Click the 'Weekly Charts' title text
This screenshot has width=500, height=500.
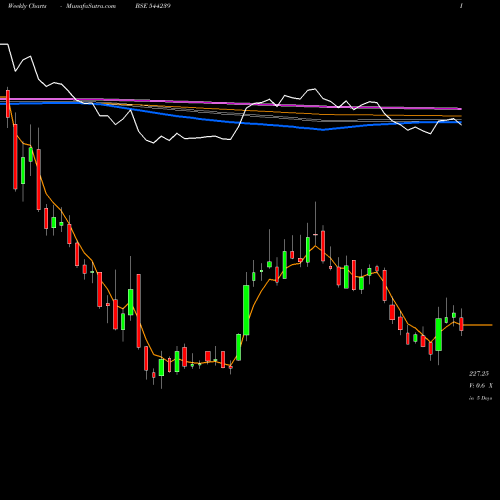click(27, 6)
